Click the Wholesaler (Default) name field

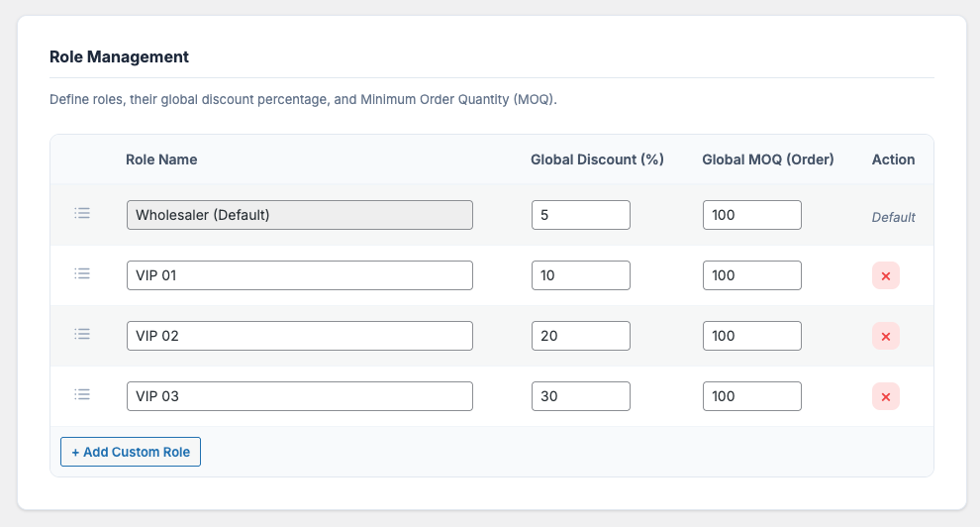pos(299,215)
